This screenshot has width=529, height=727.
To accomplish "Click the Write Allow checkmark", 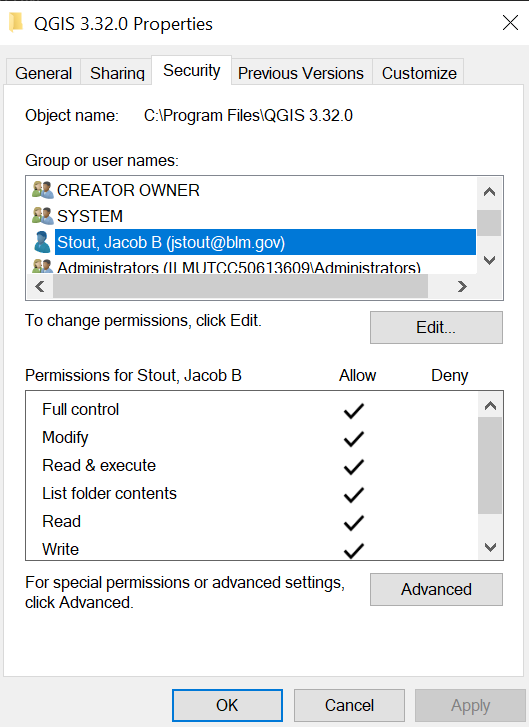I will click(x=354, y=550).
